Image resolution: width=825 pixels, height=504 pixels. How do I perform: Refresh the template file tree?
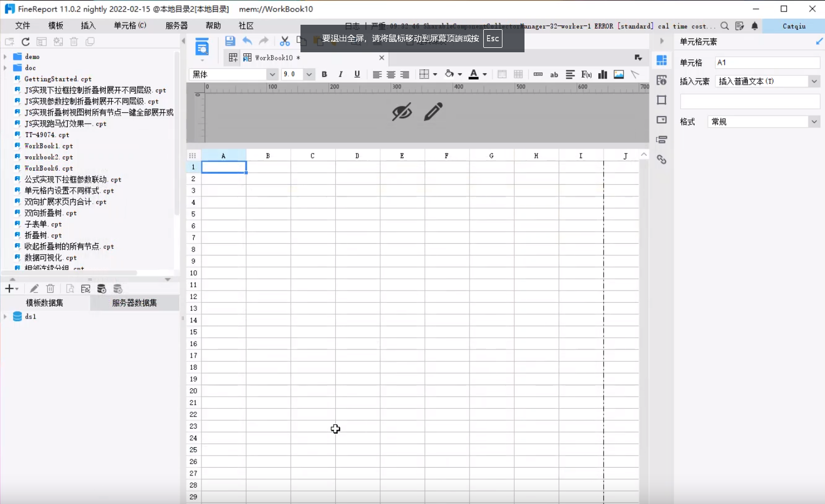tap(25, 42)
